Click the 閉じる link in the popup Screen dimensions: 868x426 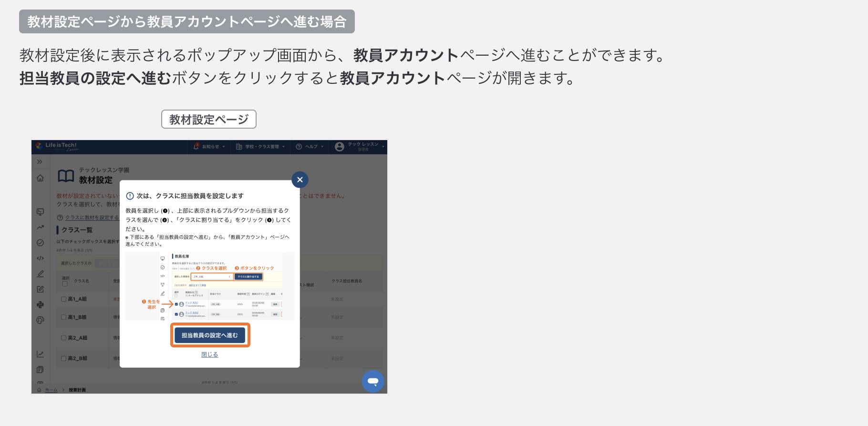click(x=210, y=355)
